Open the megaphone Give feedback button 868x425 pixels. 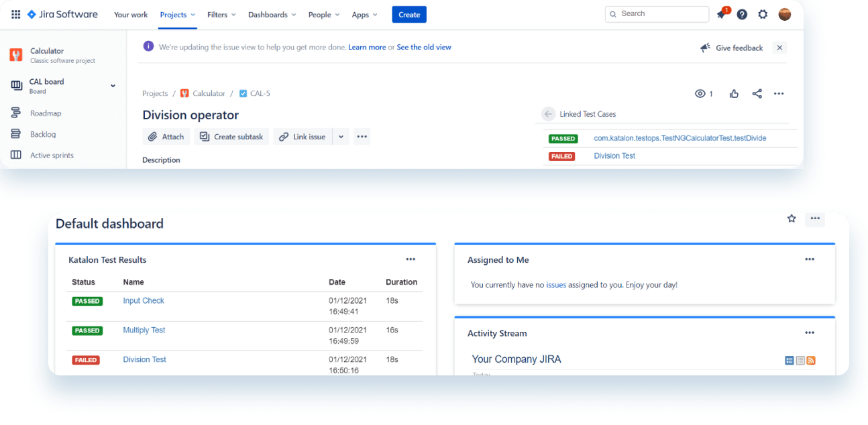click(x=732, y=48)
